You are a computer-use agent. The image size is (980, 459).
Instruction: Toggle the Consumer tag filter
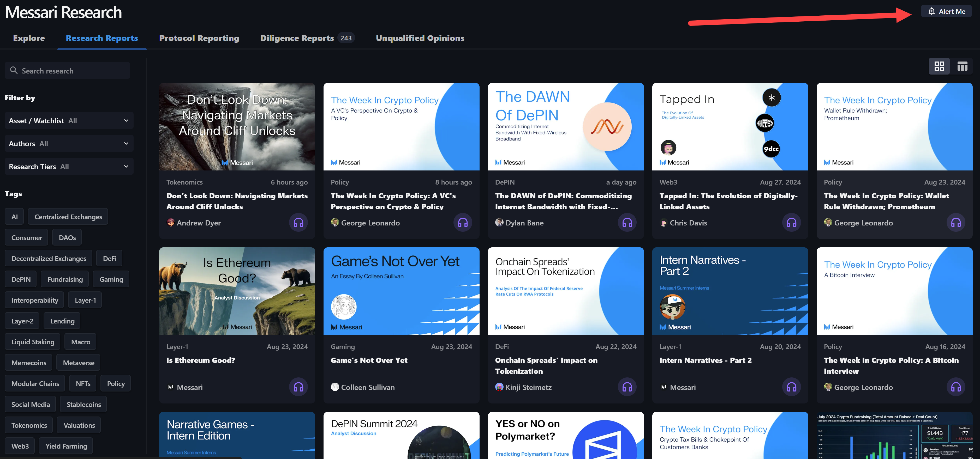click(x=27, y=237)
